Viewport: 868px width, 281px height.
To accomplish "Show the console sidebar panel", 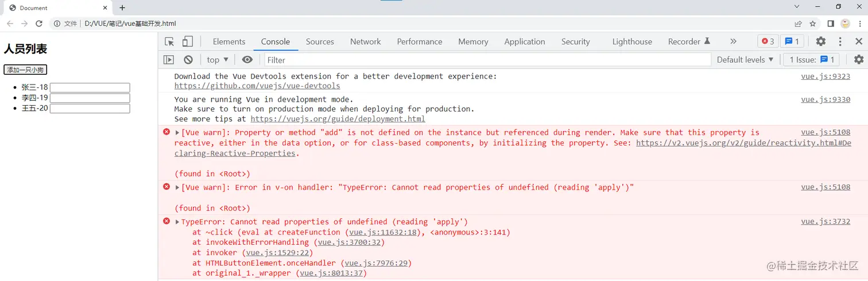I will pos(169,60).
